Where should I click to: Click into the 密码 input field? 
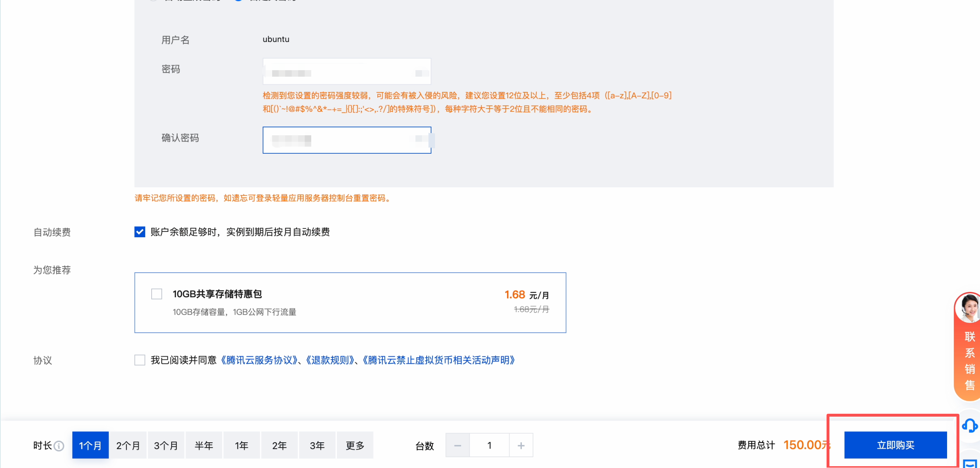[x=347, y=72]
